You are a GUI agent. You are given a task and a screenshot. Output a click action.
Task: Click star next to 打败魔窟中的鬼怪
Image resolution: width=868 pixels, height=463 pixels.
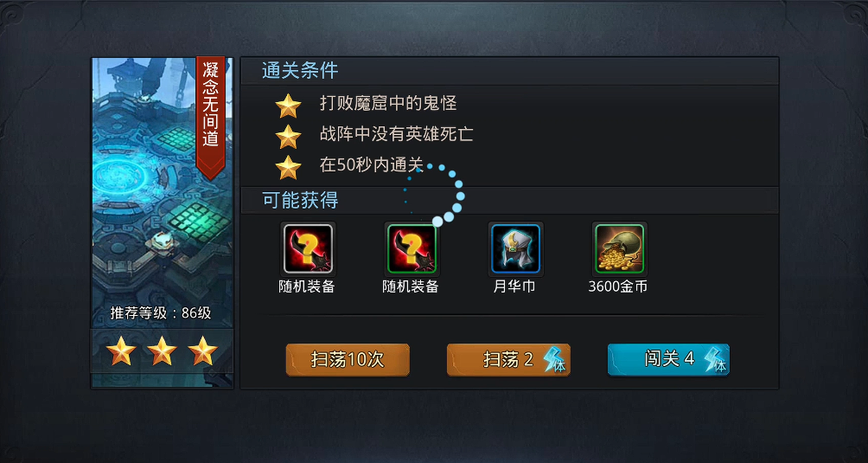289,106
